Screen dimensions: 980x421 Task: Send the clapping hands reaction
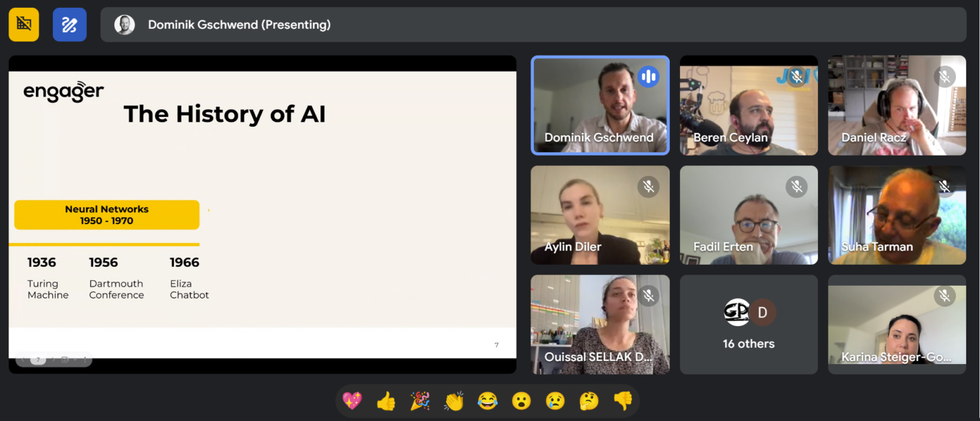click(x=453, y=401)
